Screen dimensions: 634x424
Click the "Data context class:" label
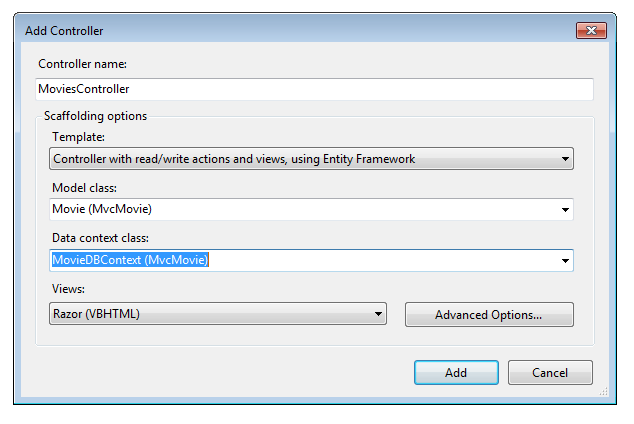102,239
